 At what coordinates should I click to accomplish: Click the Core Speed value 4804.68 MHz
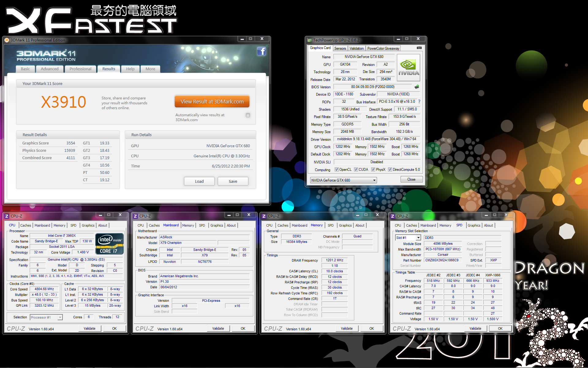44,289
